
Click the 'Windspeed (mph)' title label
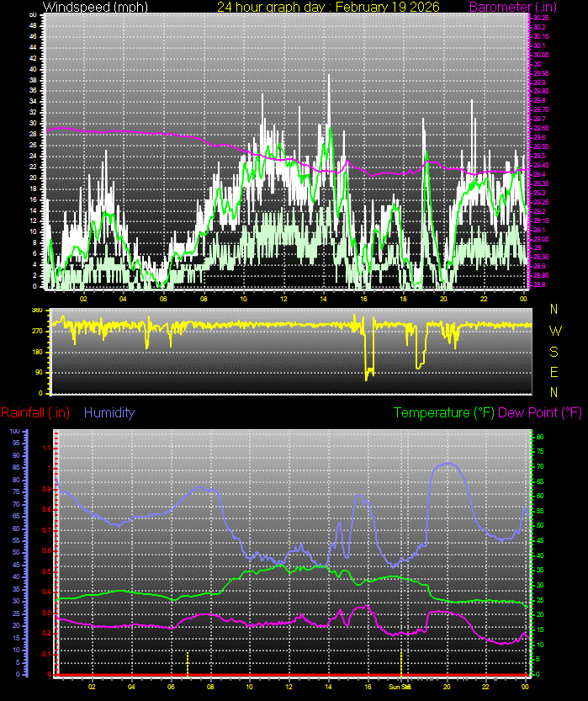click(95, 7)
